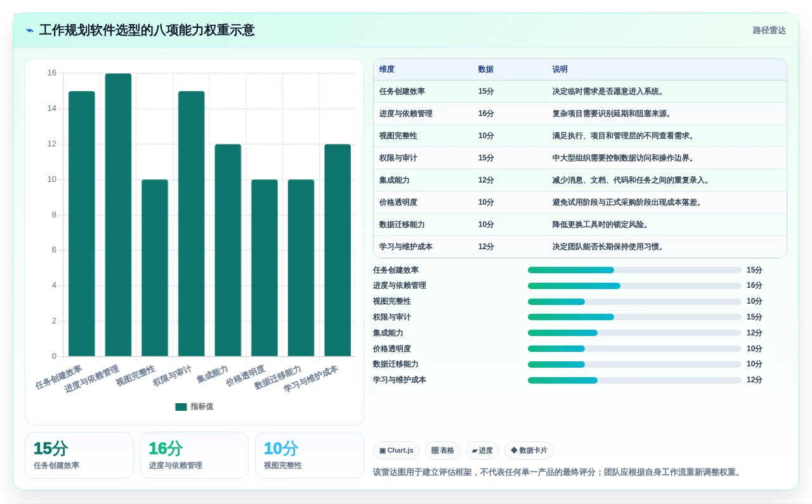
Task: Click the lightning icon beside the title
Action: [30, 30]
